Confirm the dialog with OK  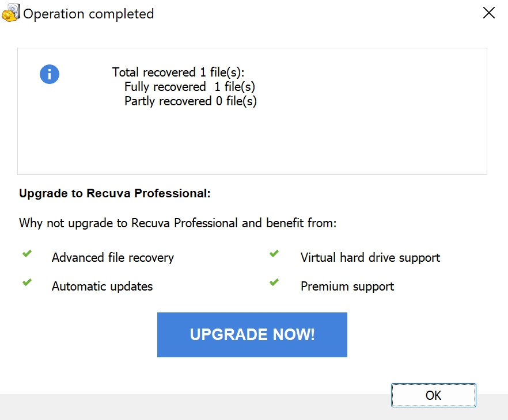click(434, 395)
